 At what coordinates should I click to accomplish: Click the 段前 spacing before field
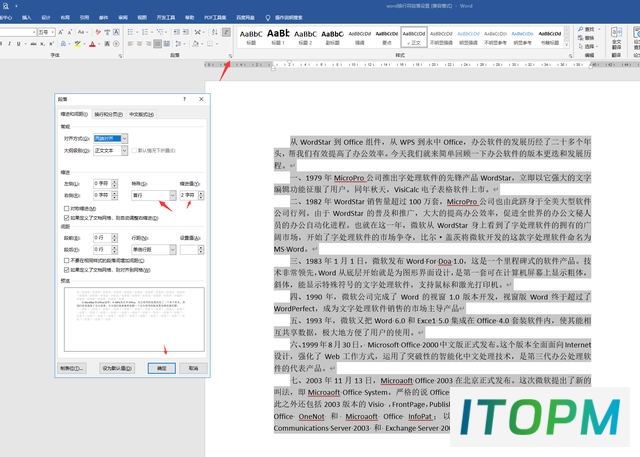tap(102, 237)
